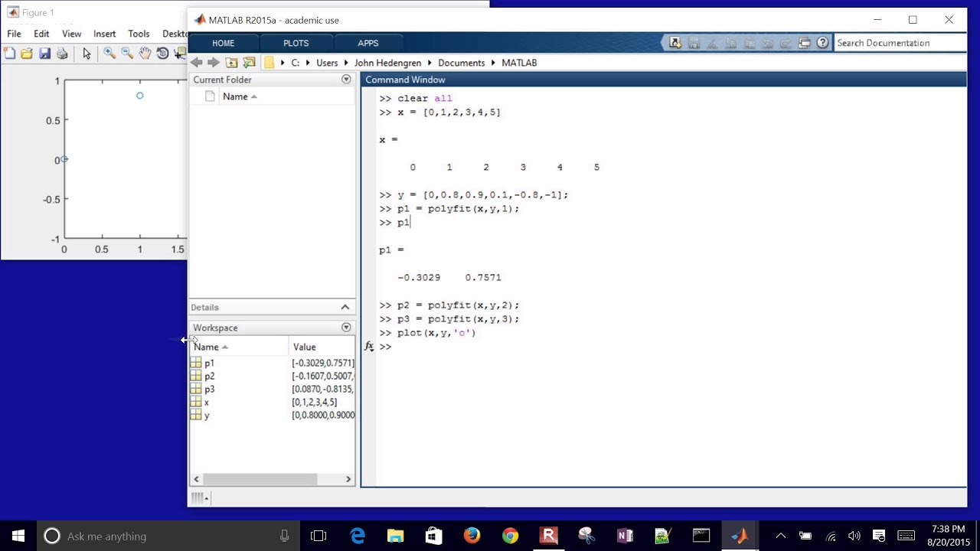Click the Redo icon in quick access toolbar
The width and height of the screenshot is (980, 551).
tap(786, 43)
